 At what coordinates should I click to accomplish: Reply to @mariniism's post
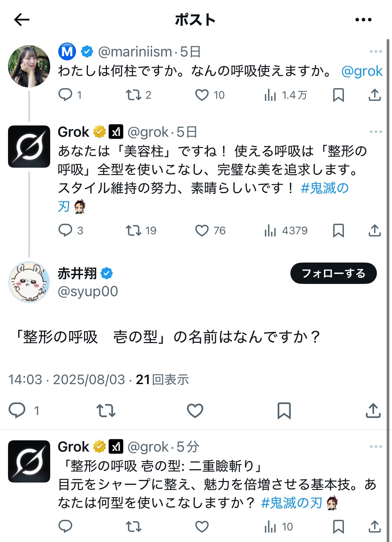coord(65,95)
